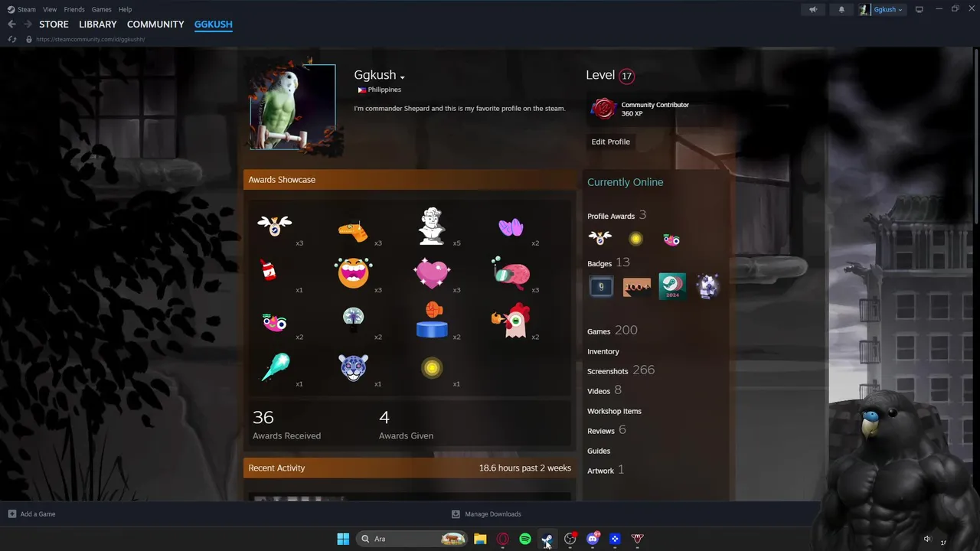Open OBS Studio from the taskbar
Image resolution: width=980 pixels, height=551 pixels.
point(570,539)
